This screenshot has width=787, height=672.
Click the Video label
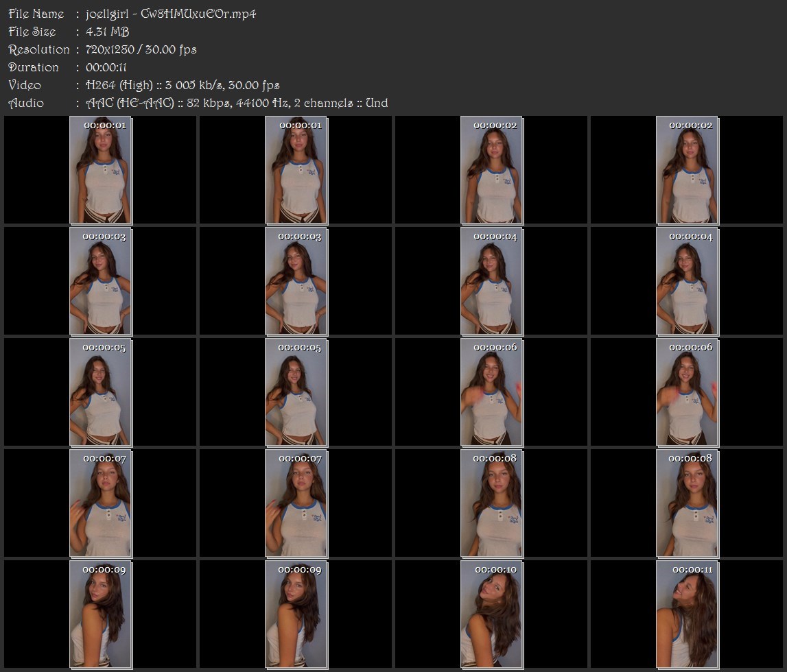(25, 85)
